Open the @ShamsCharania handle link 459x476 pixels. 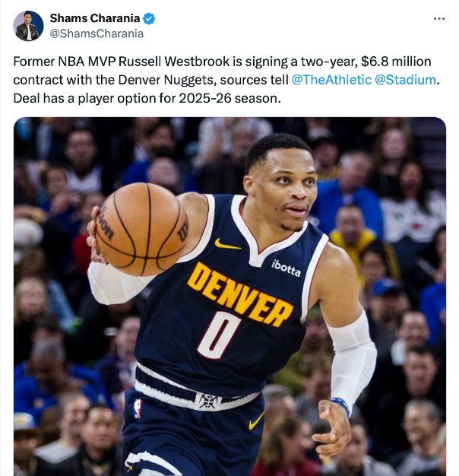(x=97, y=33)
